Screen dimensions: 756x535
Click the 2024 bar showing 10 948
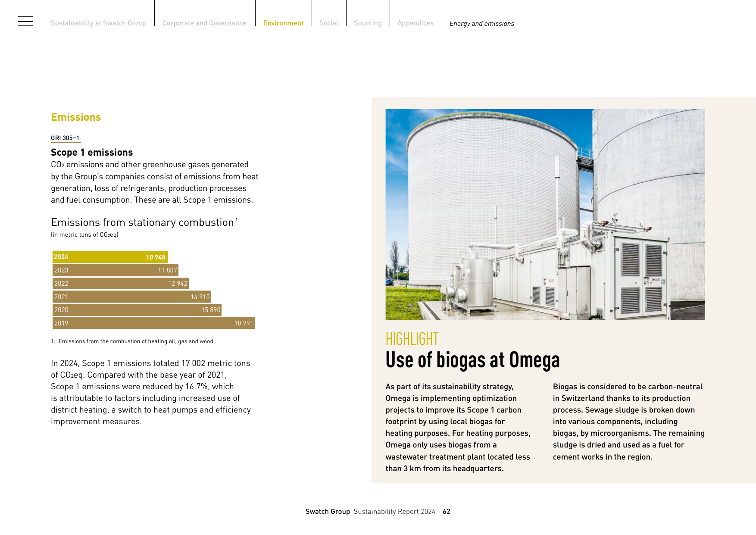110,257
